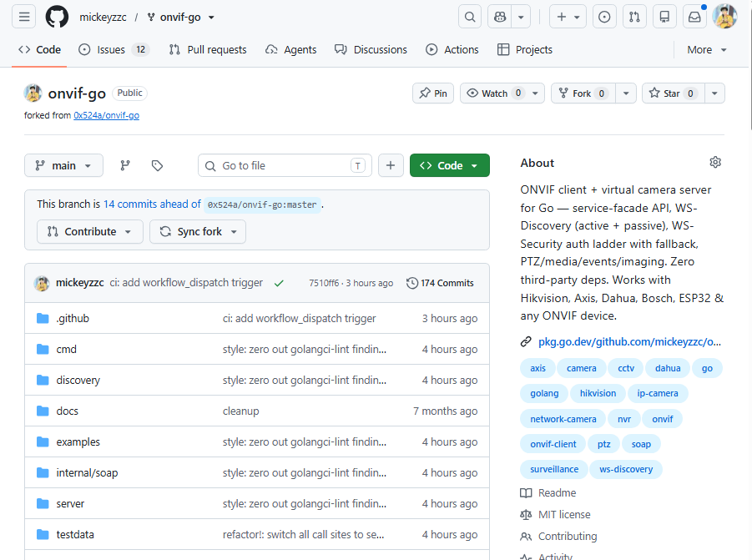Open commit hash 7510ff6

coord(324,284)
